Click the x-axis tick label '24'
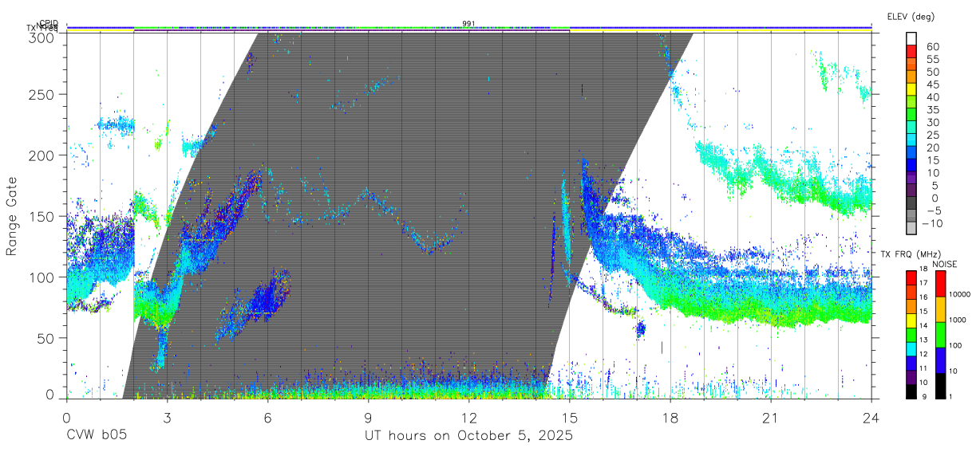Image resolution: width=980 pixels, height=452 pixels. pyautogui.click(x=871, y=417)
